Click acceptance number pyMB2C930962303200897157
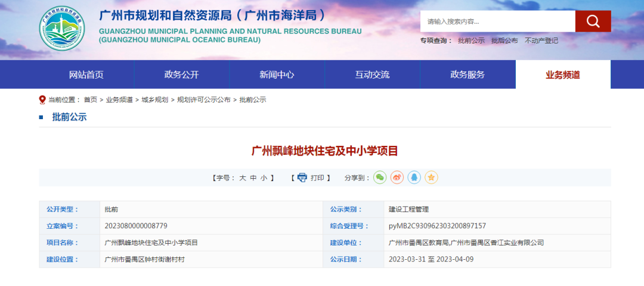 (x=438, y=226)
